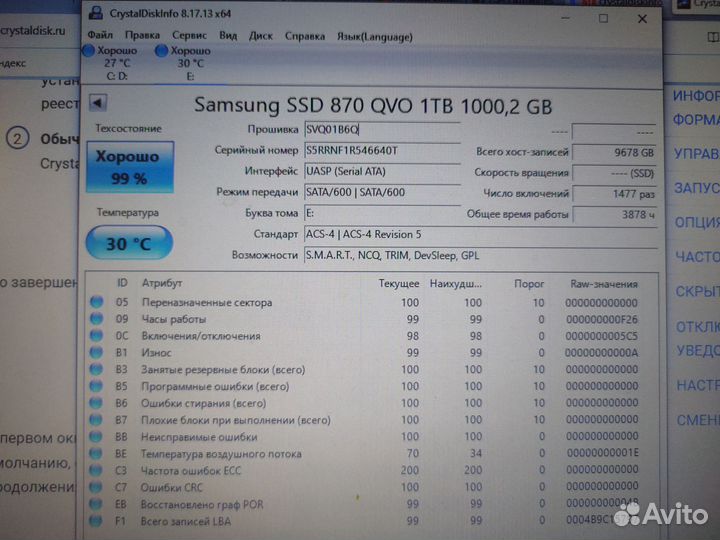Image resolution: width=720 pixels, height=540 pixels.
Task: Click status icon for Восстановлено граф POR row
Action: (x=96, y=504)
